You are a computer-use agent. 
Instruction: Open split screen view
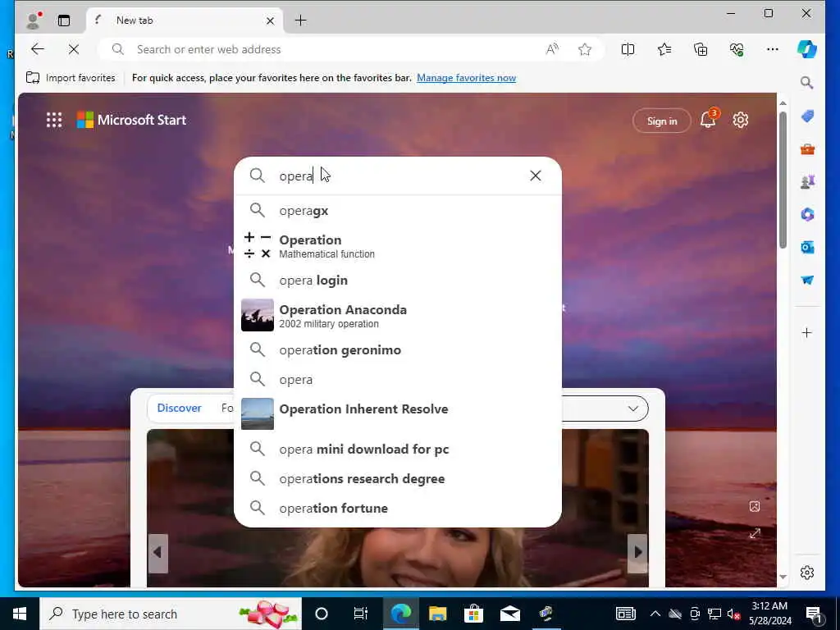click(628, 49)
